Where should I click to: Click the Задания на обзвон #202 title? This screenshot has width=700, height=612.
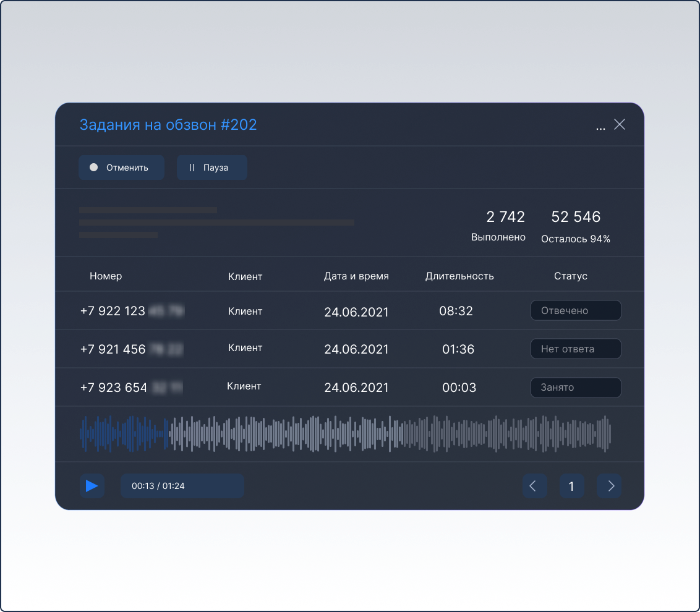[x=168, y=125]
